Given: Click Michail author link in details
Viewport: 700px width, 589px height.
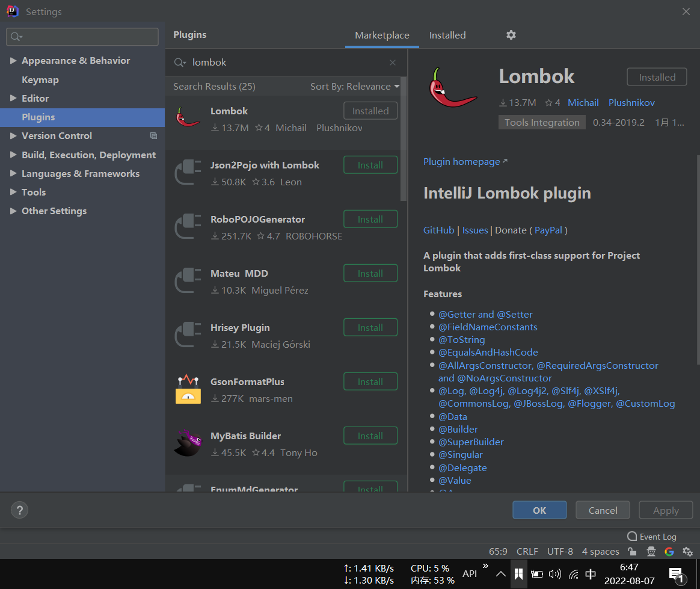Looking at the screenshot, I should coord(583,103).
